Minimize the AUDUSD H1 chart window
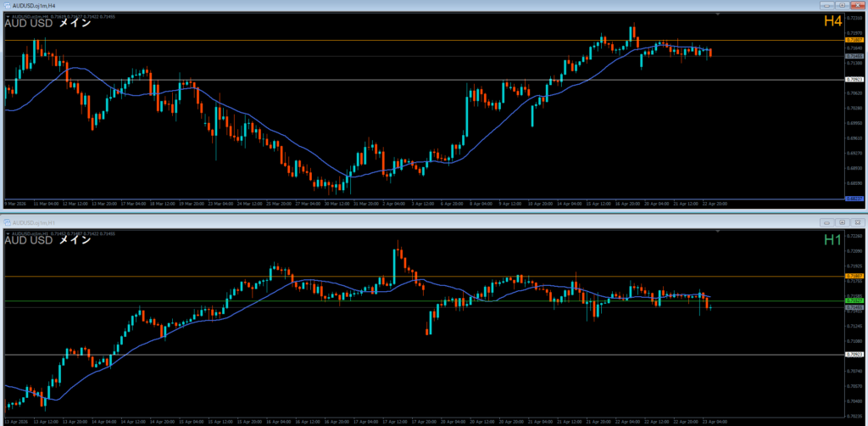Viewport: 868px width, 426px height. pyautogui.click(x=827, y=222)
